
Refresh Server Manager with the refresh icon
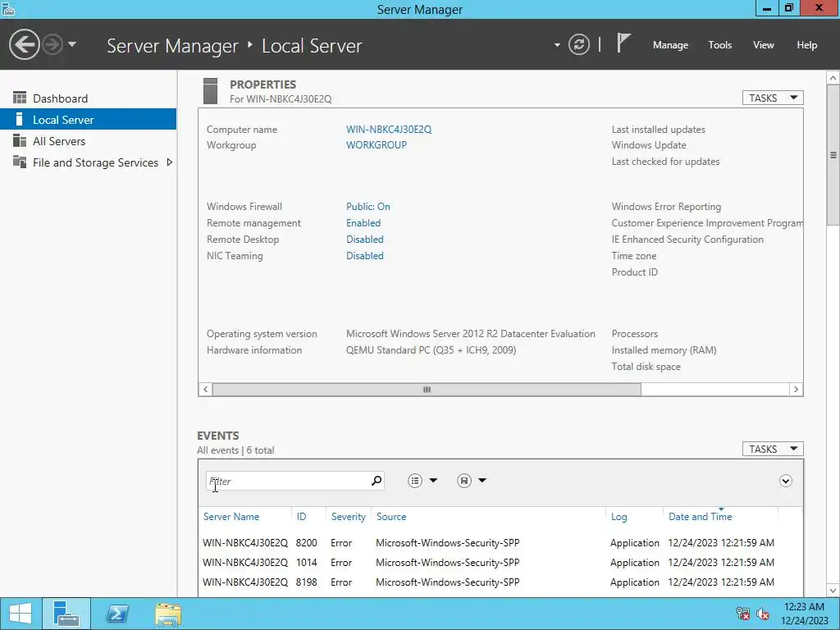[579, 44]
